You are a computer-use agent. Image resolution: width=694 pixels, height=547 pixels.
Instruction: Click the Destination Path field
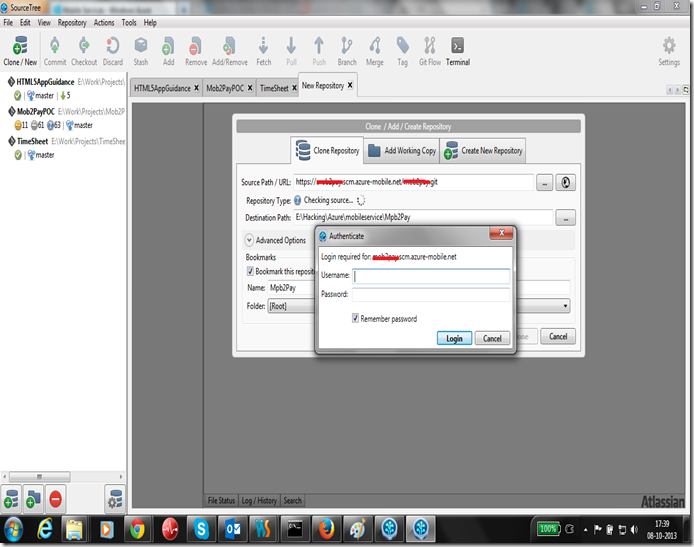[423, 217]
